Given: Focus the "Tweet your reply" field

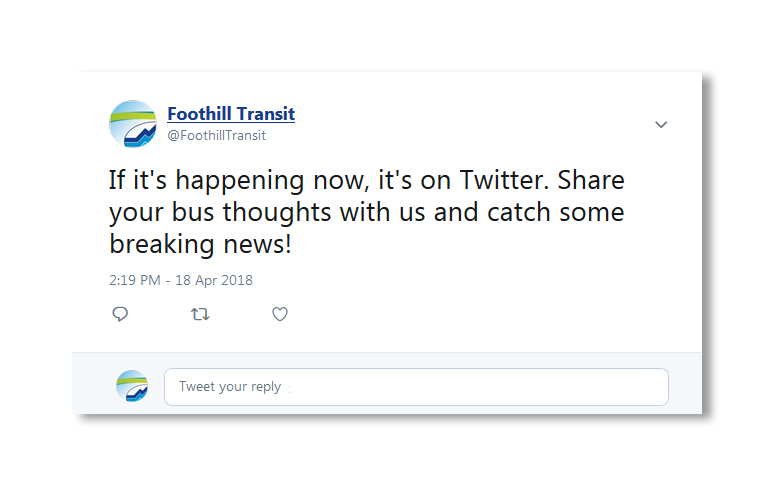Looking at the screenshot, I should (416, 387).
